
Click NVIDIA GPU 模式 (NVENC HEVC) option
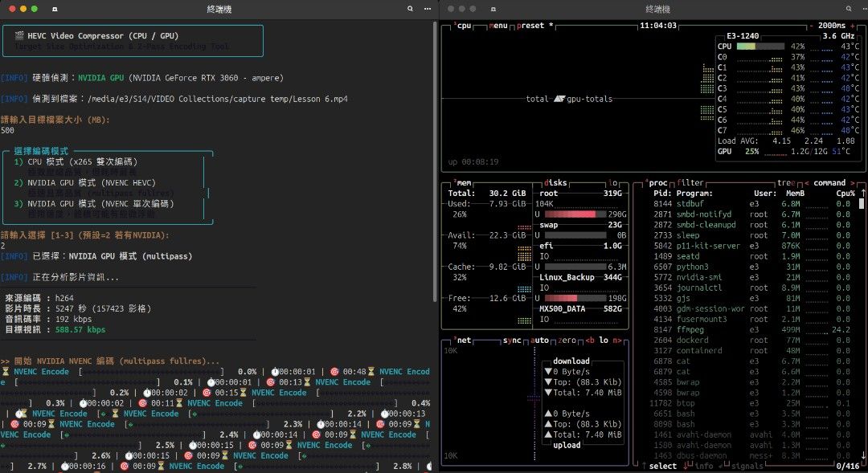pos(92,182)
